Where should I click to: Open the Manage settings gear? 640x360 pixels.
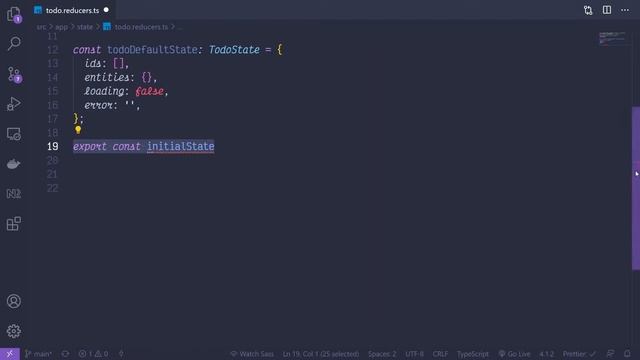(13, 331)
